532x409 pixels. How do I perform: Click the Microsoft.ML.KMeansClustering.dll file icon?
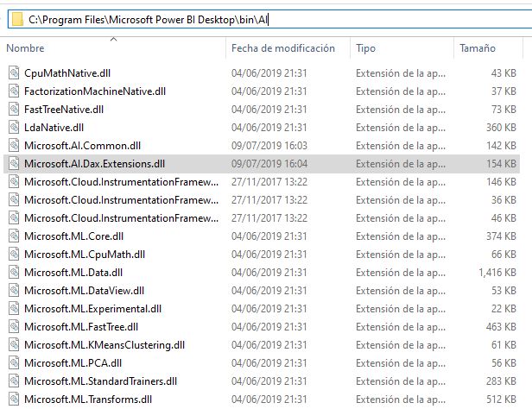coord(14,345)
